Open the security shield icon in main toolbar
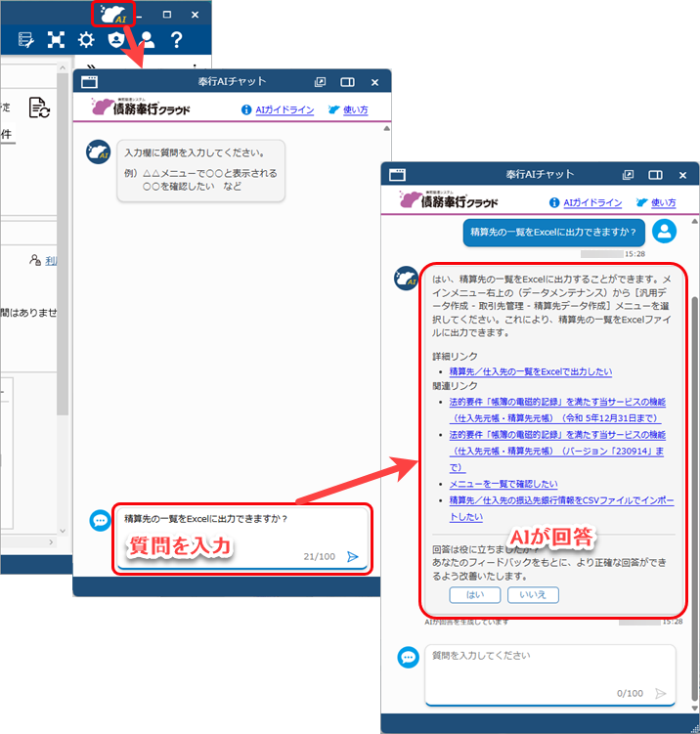700x734 pixels. (115, 40)
